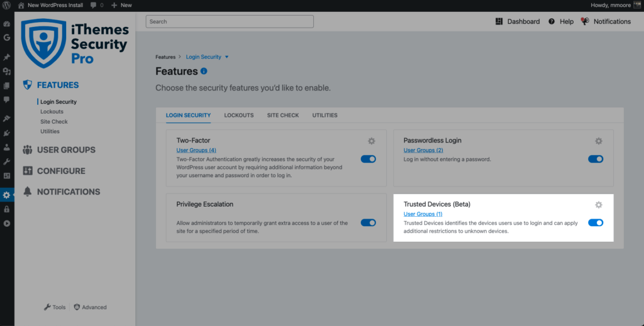Switch to the Site Check tab

coord(283,115)
